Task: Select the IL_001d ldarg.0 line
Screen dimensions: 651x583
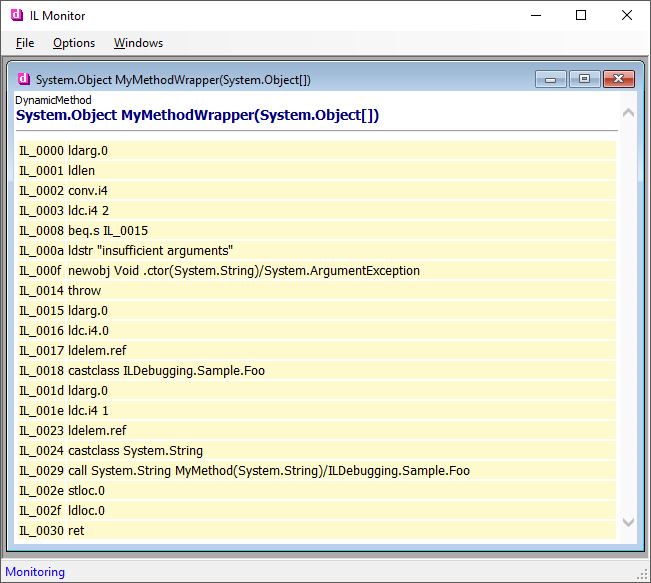Action: click(x=317, y=390)
